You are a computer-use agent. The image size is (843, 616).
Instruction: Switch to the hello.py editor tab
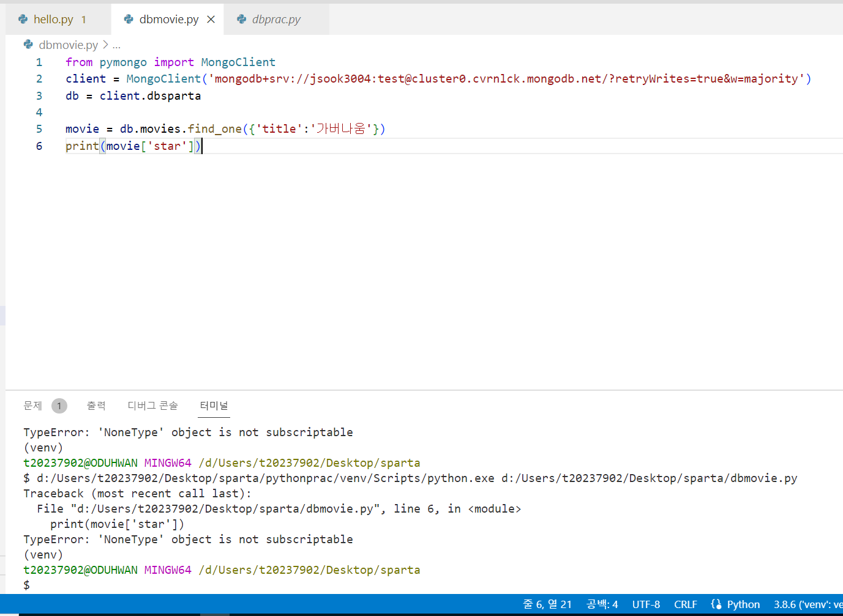[x=58, y=19]
